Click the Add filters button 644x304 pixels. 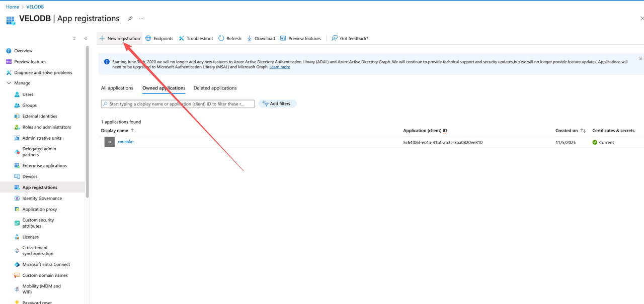tap(277, 104)
